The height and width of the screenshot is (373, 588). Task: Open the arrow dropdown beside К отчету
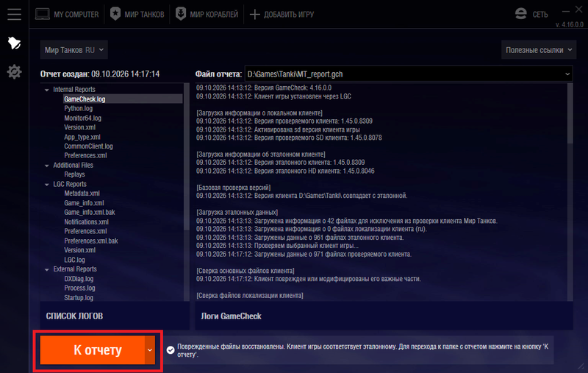coord(150,349)
